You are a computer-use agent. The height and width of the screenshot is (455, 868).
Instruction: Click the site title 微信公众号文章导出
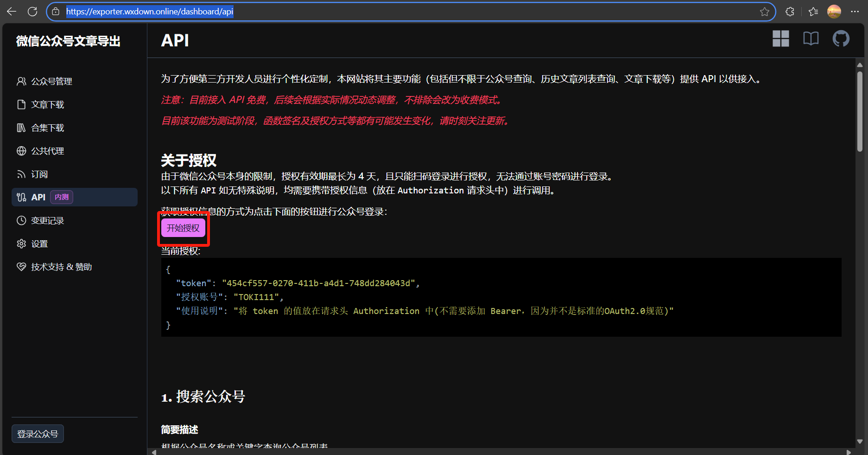click(68, 41)
